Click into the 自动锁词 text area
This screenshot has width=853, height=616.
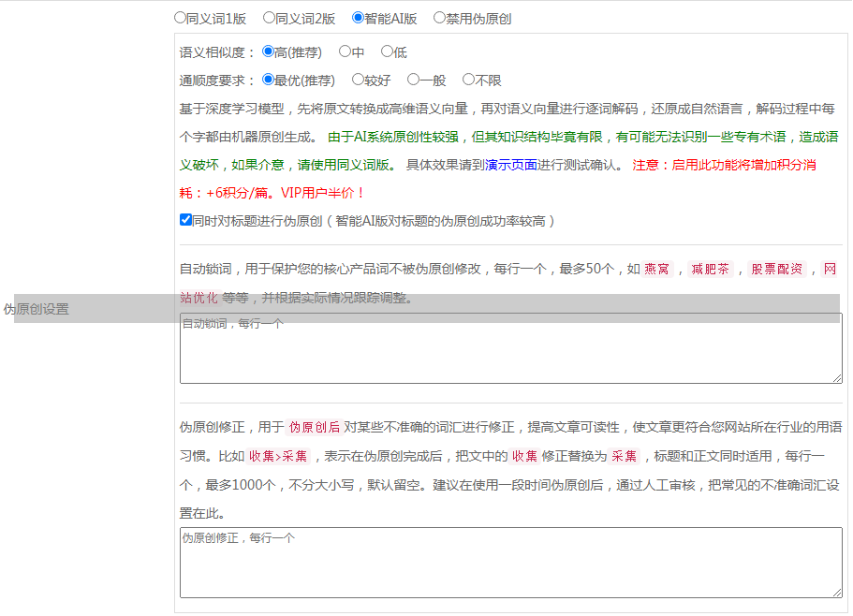pyautogui.click(x=510, y=348)
